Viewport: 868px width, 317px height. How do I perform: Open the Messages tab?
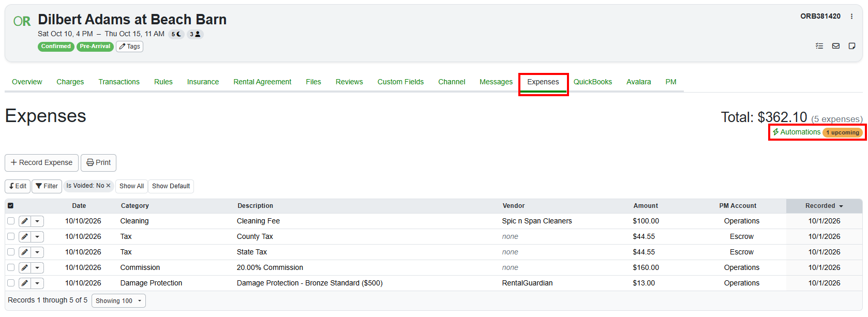[496, 82]
